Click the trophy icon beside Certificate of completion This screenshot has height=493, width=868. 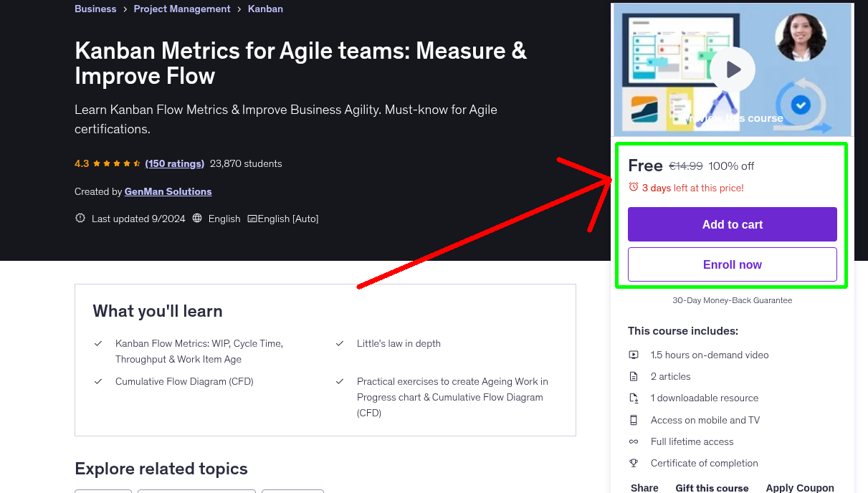[634, 463]
